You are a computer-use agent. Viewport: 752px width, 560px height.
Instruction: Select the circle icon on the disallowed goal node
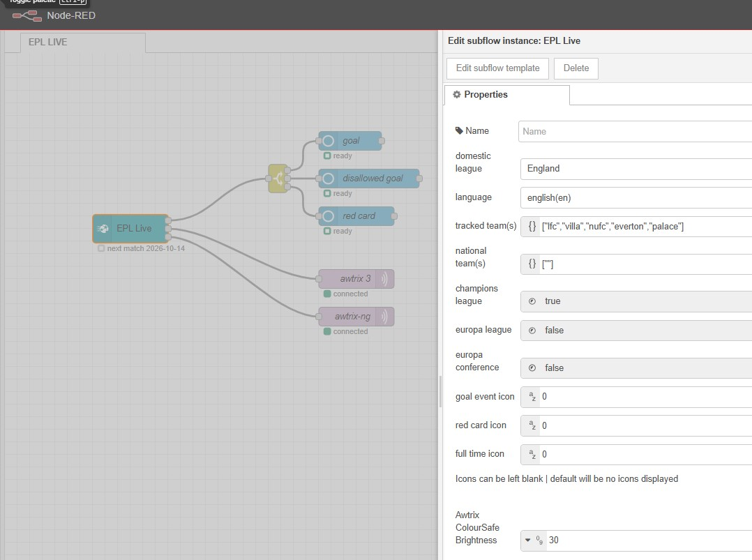pyautogui.click(x=328, y=179)
